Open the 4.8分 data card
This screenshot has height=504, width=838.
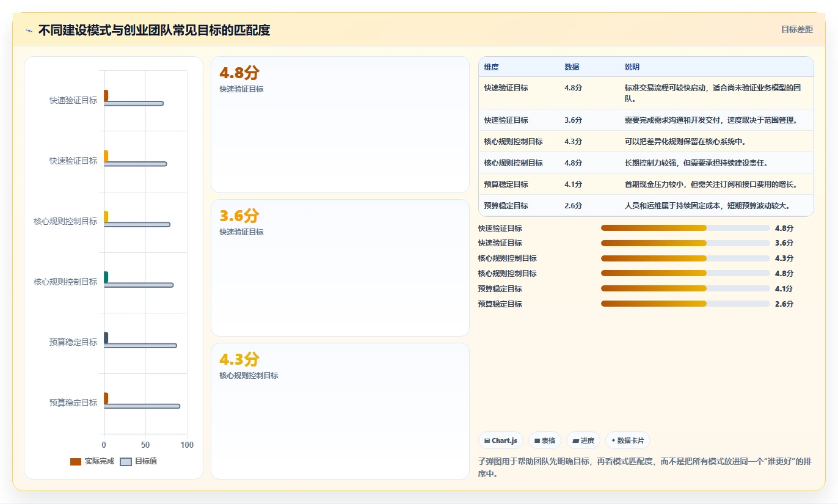pyautogui.click(x=340, y=125)
